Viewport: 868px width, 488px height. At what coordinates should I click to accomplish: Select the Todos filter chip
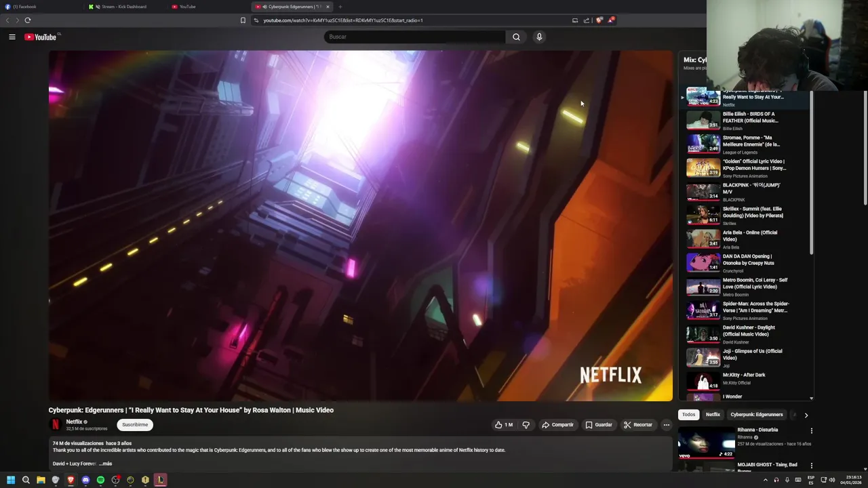pos(688,415)
